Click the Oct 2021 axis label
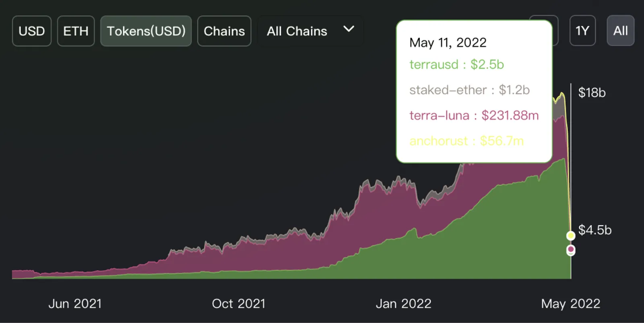 tap(239, 304)
